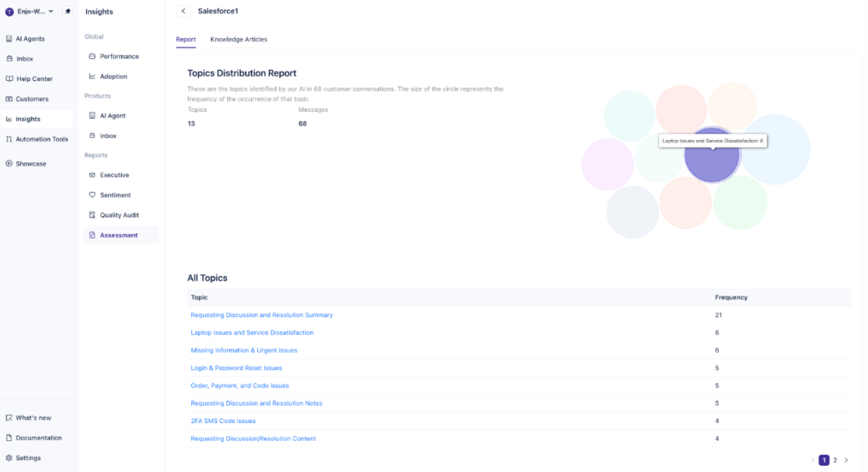868x472 pixels.
Task: Click the large light blue topic bubble
Action: point(776,149)
